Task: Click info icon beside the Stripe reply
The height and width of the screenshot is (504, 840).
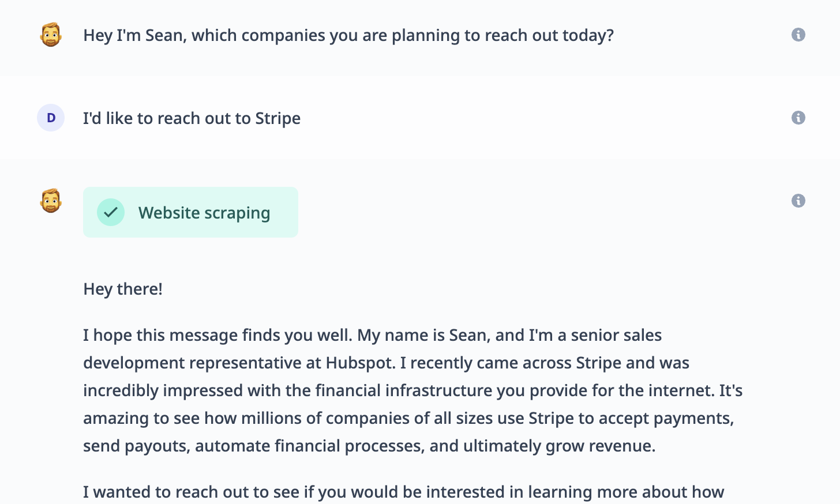Action: 798,118
